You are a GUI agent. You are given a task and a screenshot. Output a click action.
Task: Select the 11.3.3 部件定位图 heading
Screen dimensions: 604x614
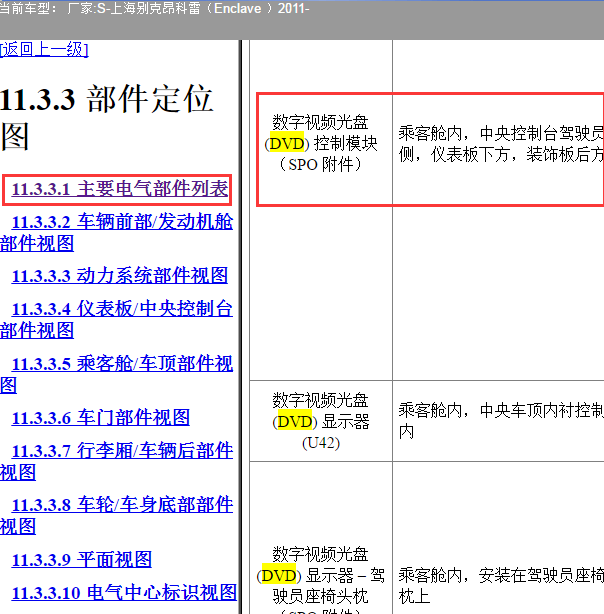(x=107, y=117)
